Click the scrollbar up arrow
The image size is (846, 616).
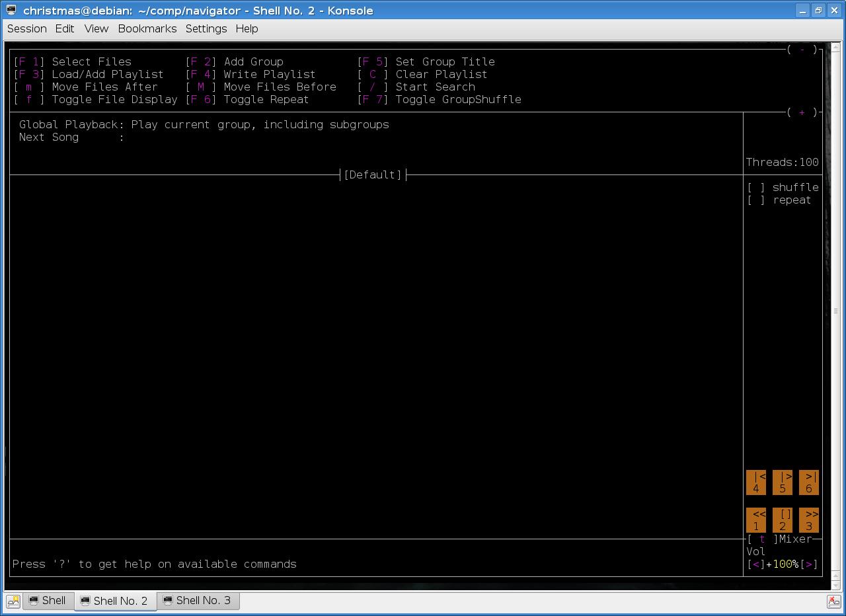835,47
